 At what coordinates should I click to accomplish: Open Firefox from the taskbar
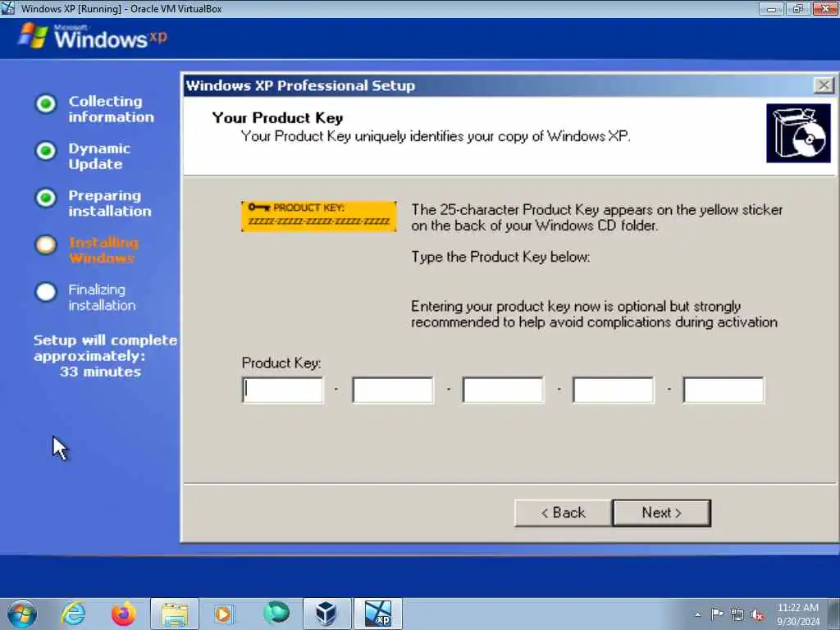pos(124,614)
